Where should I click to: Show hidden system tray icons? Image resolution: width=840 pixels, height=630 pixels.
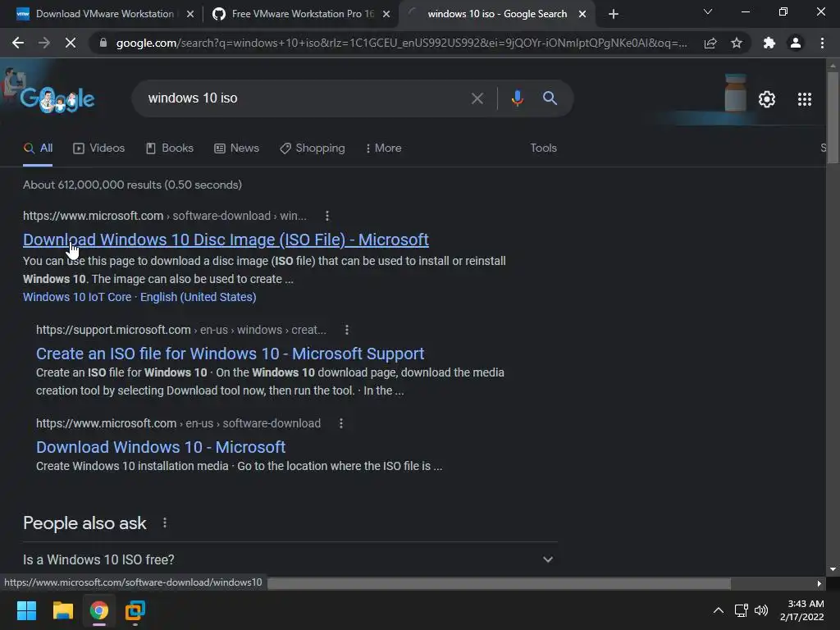click(x=718, y=610)
